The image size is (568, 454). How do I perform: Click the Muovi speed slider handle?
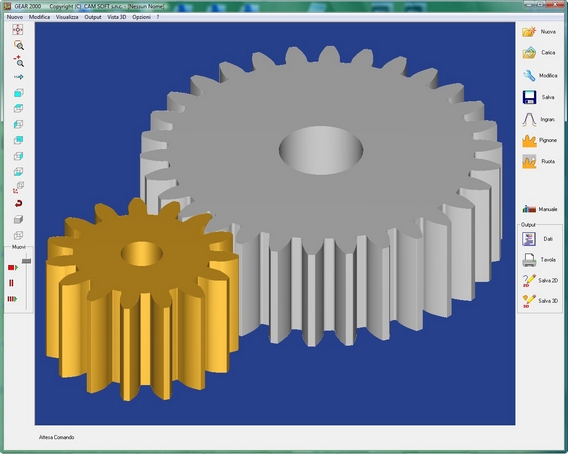26,261
